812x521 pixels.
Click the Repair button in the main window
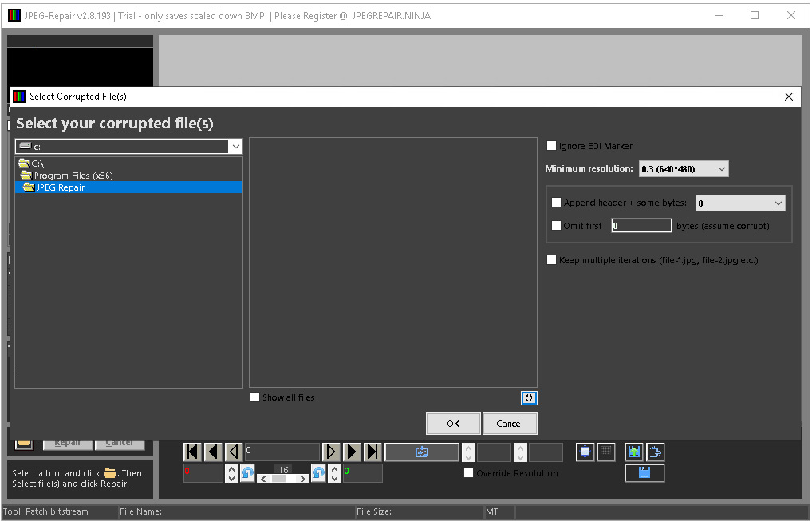tap(67, 444)
